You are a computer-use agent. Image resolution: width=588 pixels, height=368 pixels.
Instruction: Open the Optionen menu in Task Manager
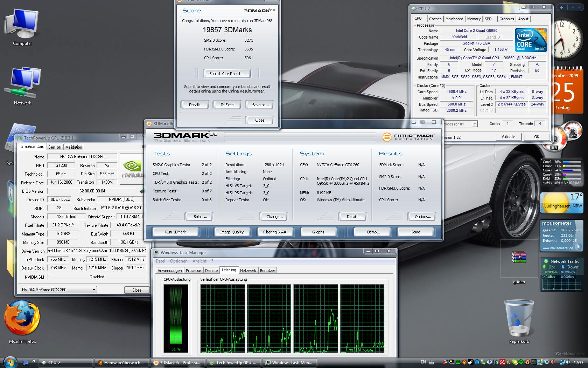coord(178,261)
